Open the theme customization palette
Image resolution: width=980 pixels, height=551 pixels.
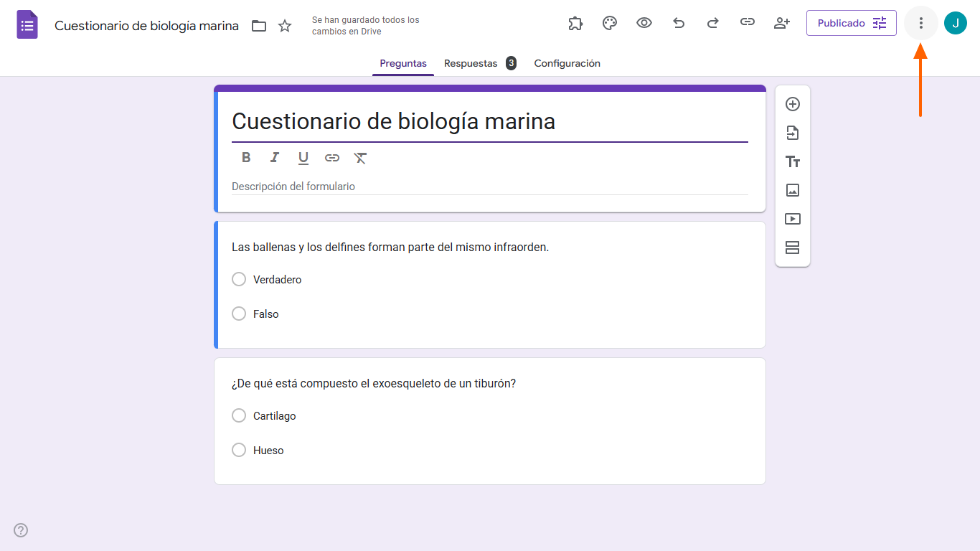click(x=610, y=23)
